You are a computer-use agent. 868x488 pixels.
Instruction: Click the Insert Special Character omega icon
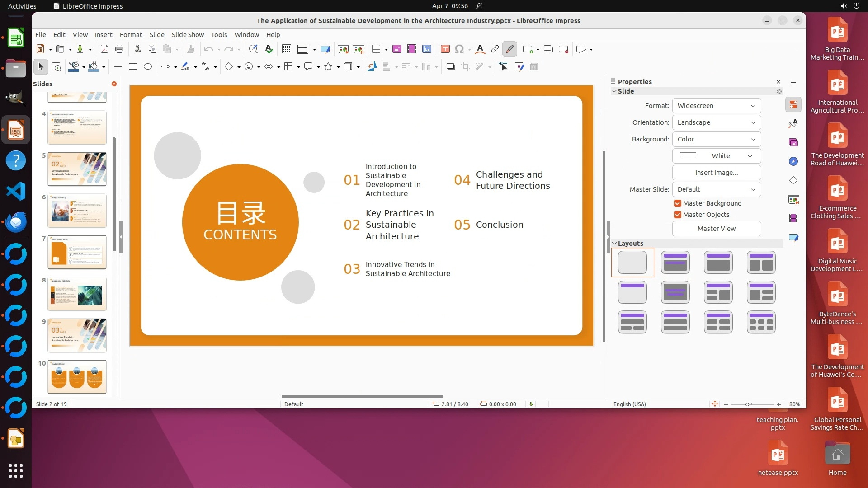click(x=459, y=49)
